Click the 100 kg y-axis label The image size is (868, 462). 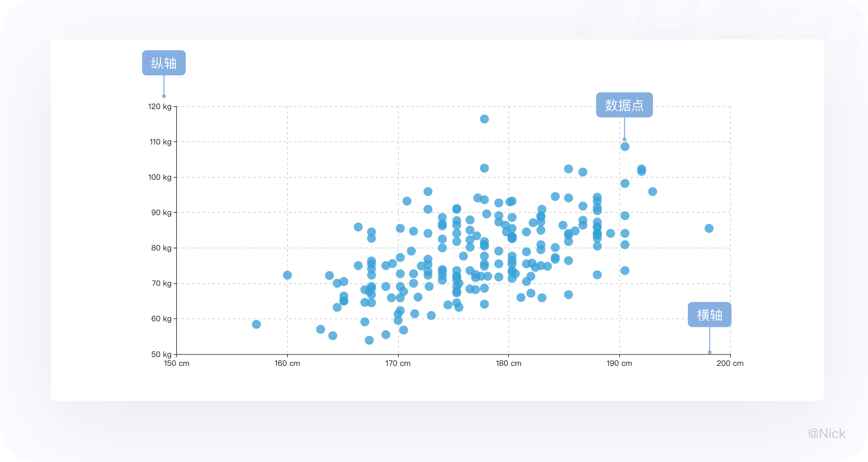coord(159,177)
